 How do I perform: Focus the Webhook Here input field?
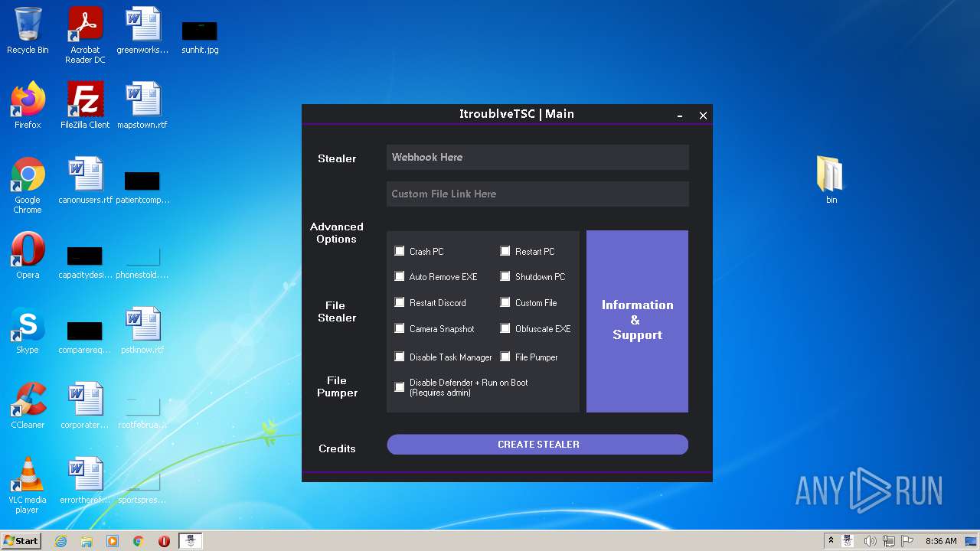pyautogui.click(x=537, y=157)
